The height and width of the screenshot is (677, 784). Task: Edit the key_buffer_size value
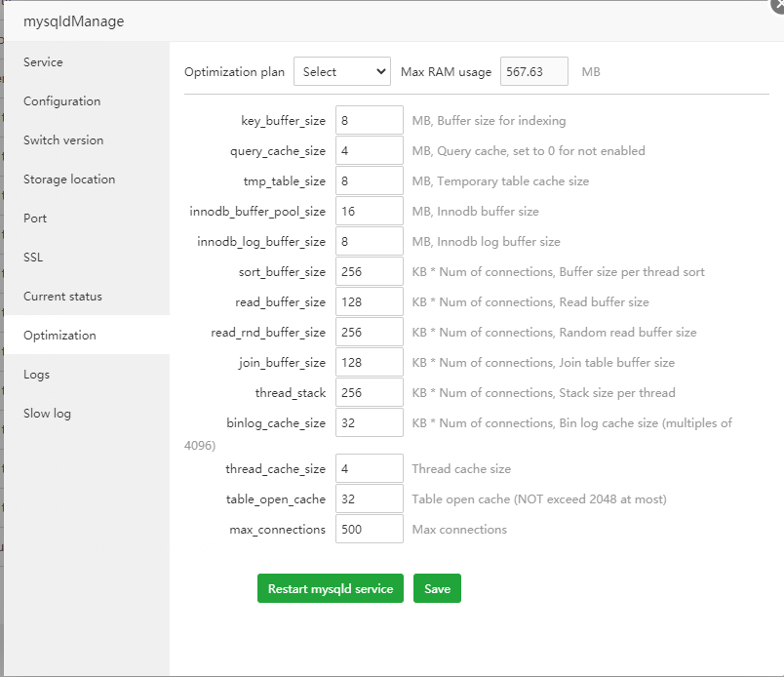click(x=369, y=121)
